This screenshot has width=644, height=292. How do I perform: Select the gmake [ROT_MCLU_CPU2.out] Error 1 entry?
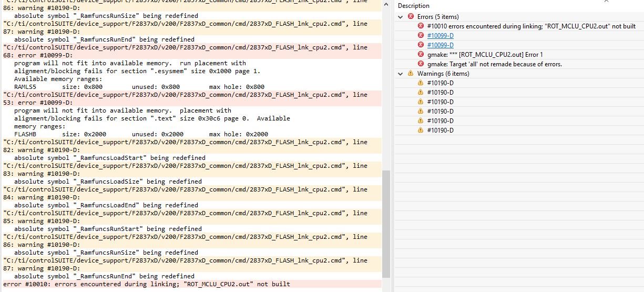[x=485, y=55]
